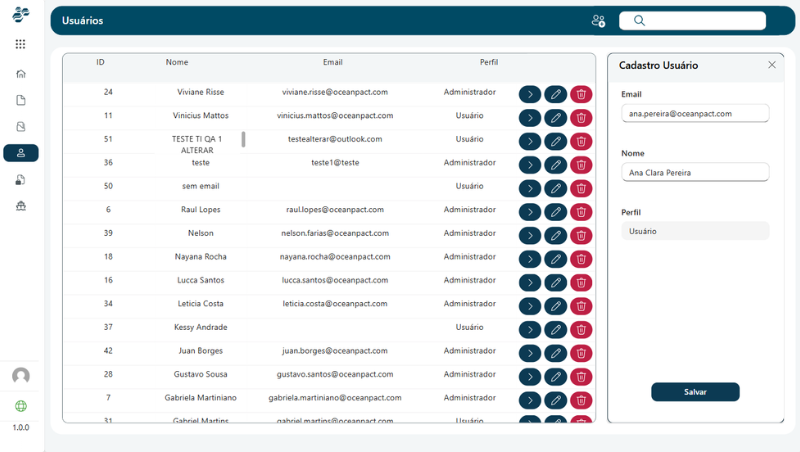Open the user avatar profile icon
The image size is (800, 452).
(x=21, y=376)
